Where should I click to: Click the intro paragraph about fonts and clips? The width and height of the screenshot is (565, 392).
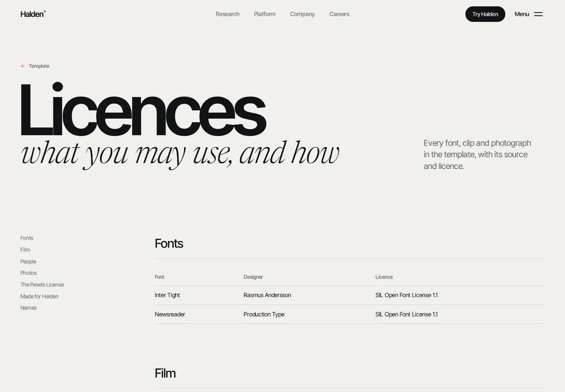[x=477, y=155]
